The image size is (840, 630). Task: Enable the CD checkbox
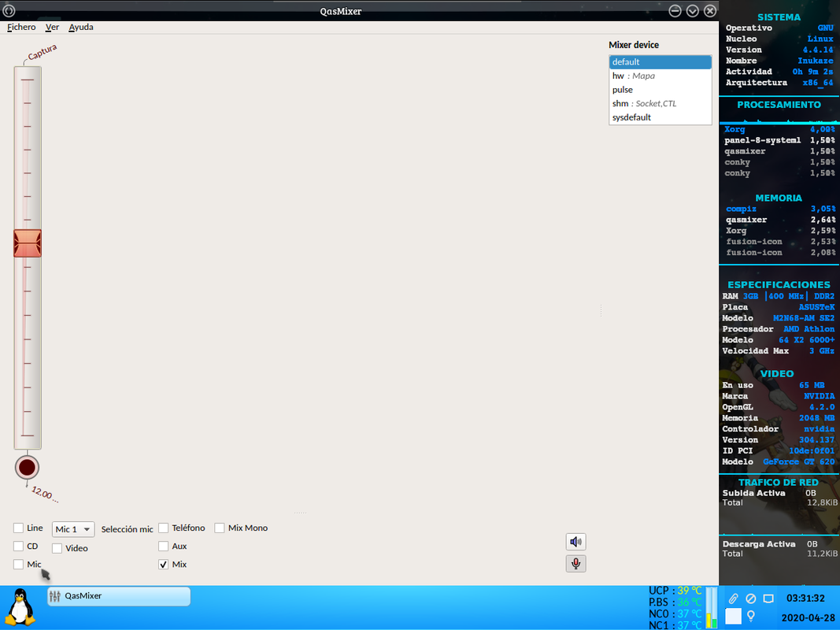pyautogui.click(x=18, y=546)
